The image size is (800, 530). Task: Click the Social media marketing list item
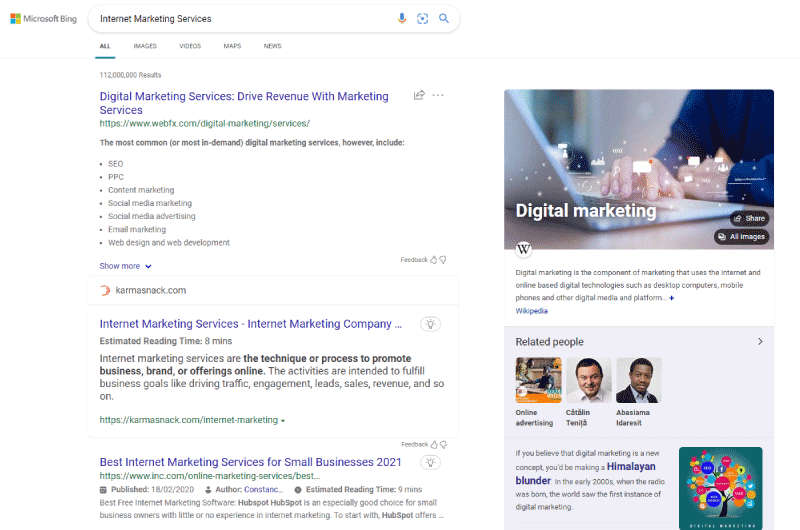point(150,203)
